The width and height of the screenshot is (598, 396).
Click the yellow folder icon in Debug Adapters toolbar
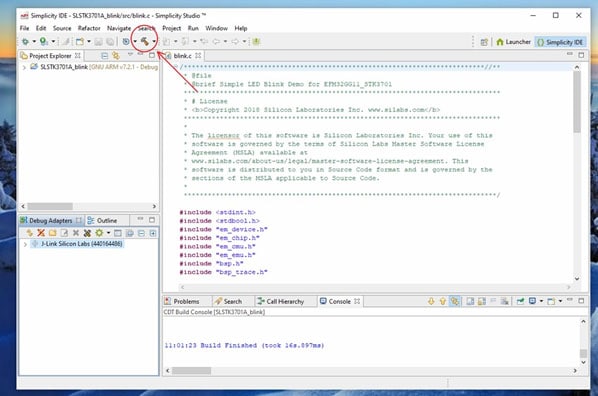[53, 233]
